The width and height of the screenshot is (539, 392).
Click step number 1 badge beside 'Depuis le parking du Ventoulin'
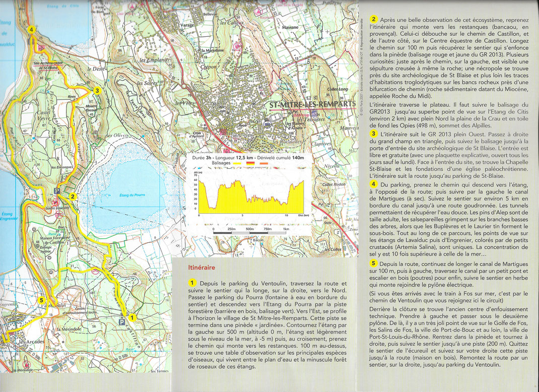point(192,283)
